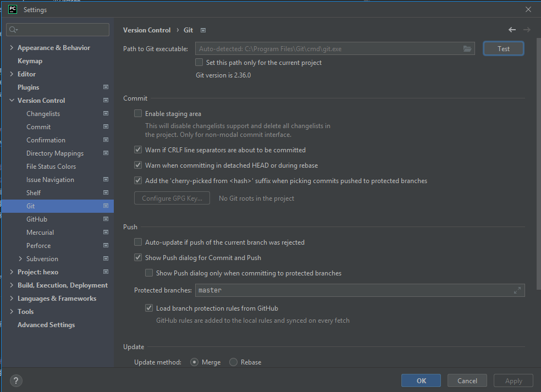Image resolution: width=541 pixels, height=392 pixels.
Task: Click the back navigation arrow above Test
Action: (512, 30)
